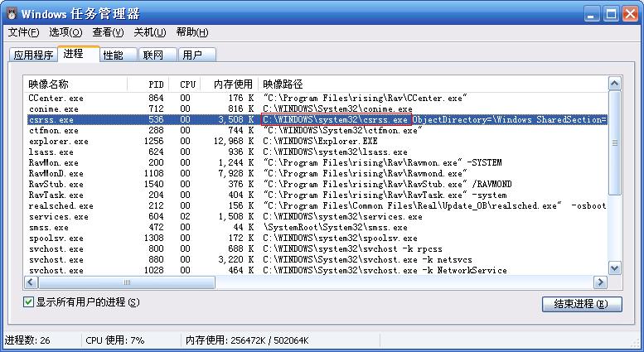Click the vertical scrollbar up arrow

point(614,84)
